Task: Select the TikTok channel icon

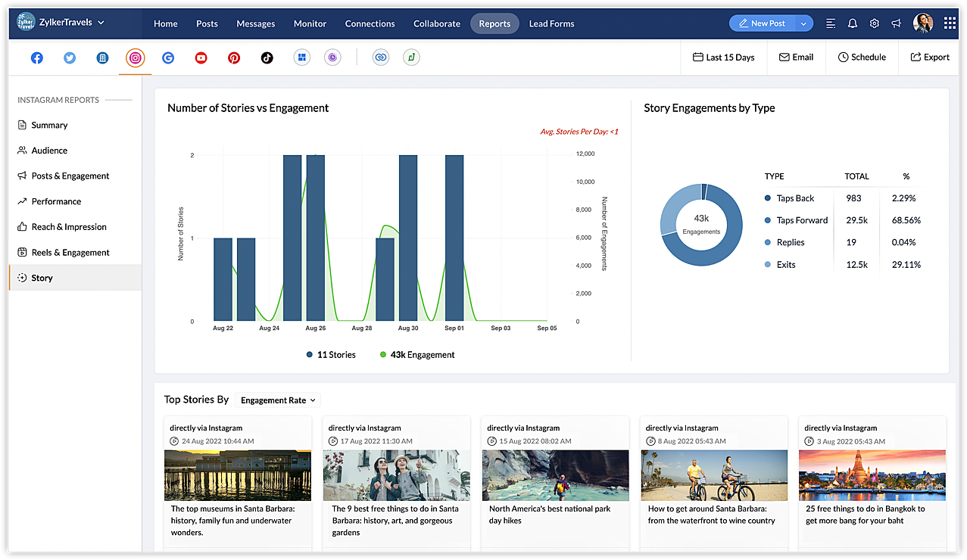Action: (x=267, y=58)
